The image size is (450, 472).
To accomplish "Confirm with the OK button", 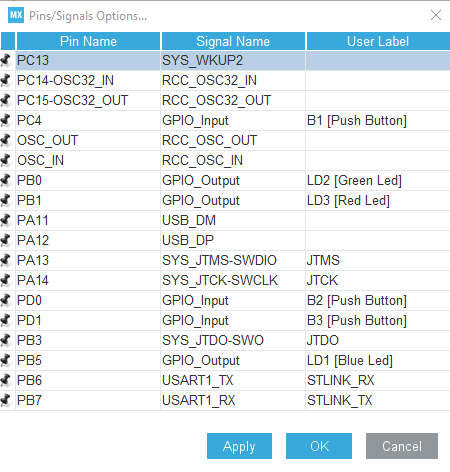I will 319,446.
